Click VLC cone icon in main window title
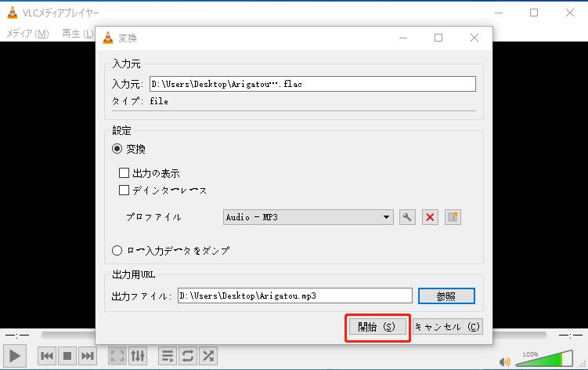Screen dimensions: 588x370 pyautogui.click(x=13, y=13)
